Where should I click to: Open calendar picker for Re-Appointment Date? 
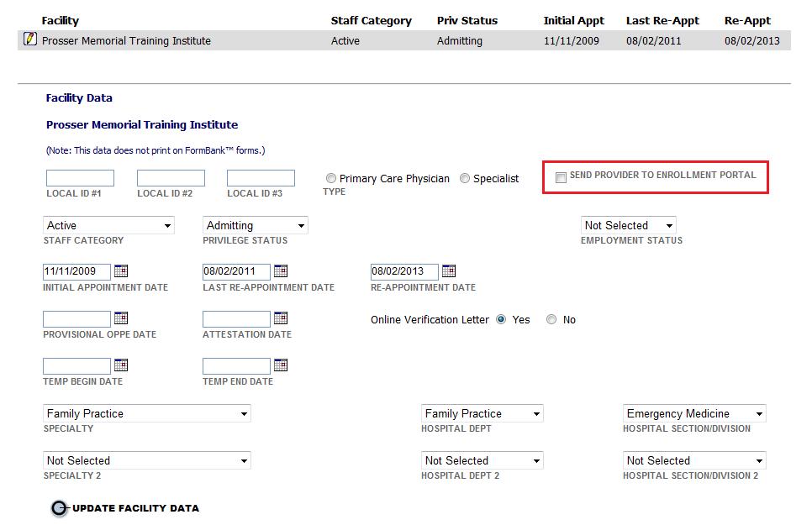pos(449,270)
